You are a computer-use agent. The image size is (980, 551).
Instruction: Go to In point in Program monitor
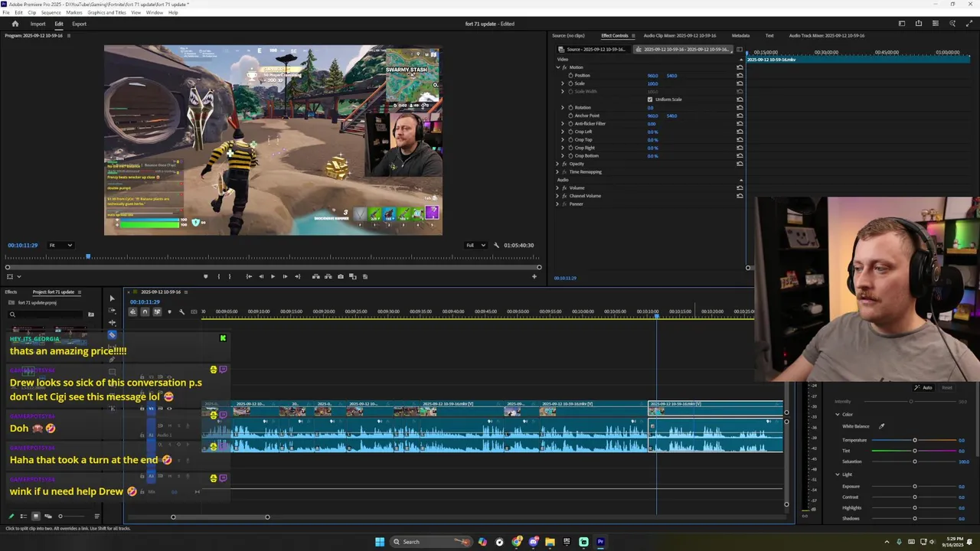249,276
